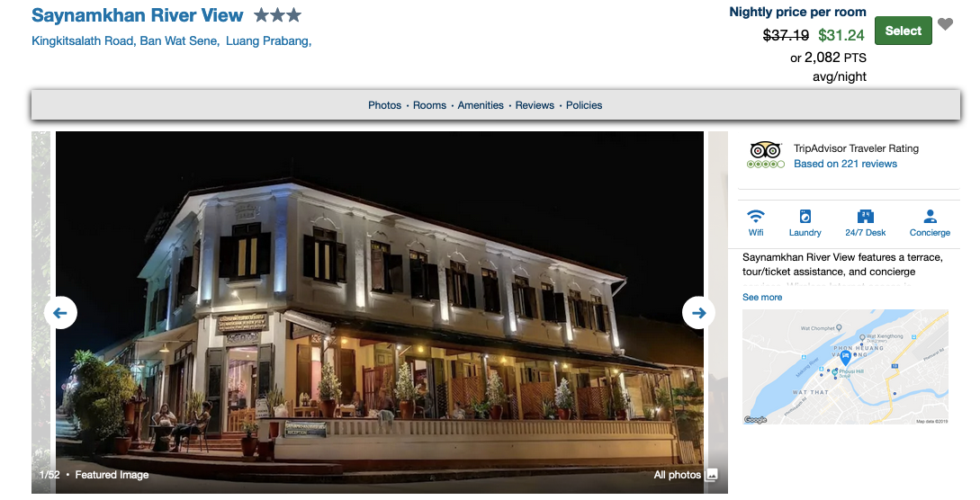
Task: Go to the Reviews section
Action: pos(535,105)
